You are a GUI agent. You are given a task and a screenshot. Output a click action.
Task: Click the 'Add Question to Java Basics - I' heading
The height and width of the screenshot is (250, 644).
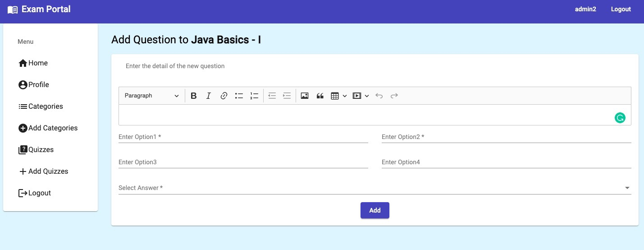click(186, 40)
